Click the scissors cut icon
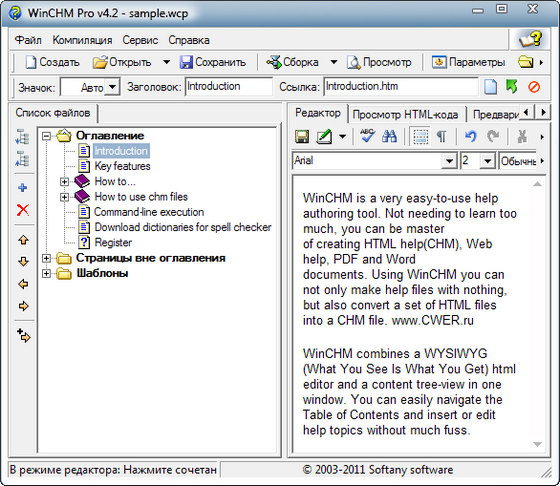 point(522,136)
